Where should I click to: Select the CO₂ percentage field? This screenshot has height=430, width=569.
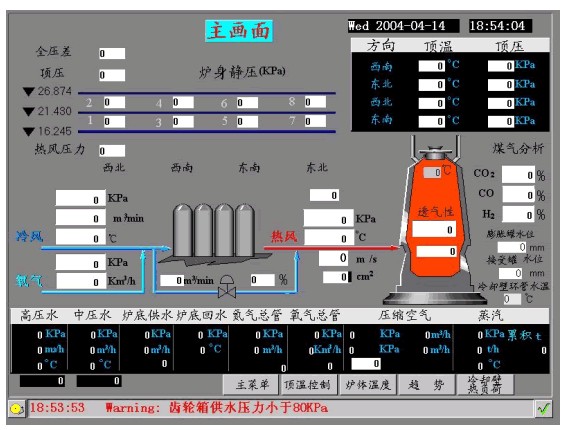point(518,175)
